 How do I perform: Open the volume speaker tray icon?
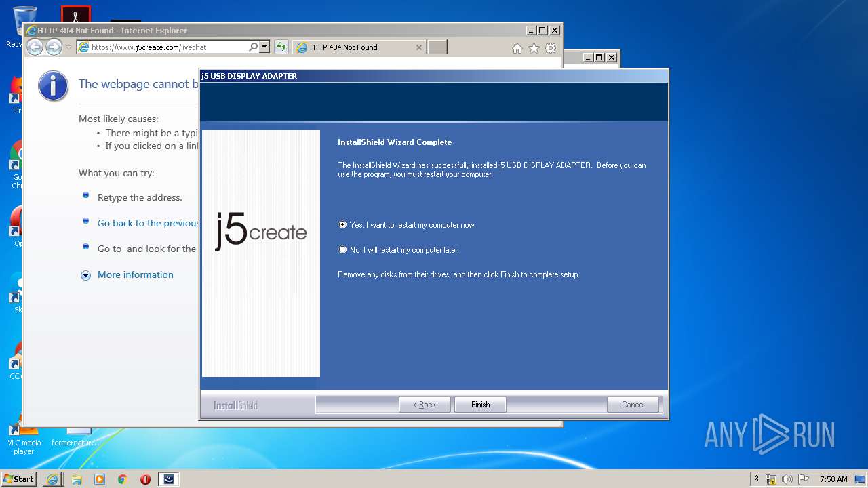[787, 479]
